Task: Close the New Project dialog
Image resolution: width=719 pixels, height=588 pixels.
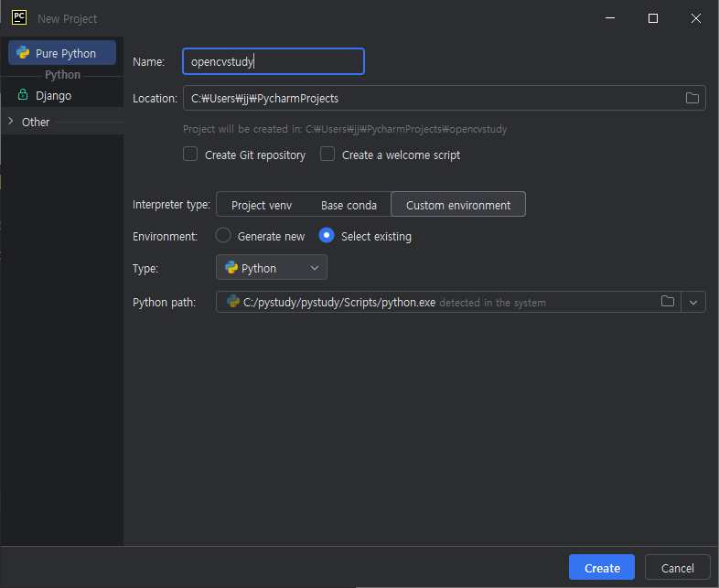Action: coord(695,18)
